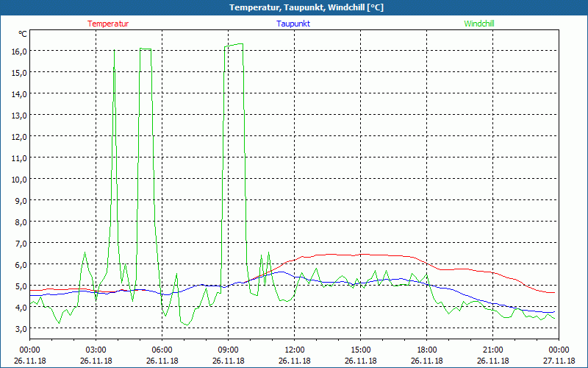Image resolution: width=588 pixels, height=368 pixels.
Task: Select the 09:00 time axis label
Action: click(x=228, y=350)
